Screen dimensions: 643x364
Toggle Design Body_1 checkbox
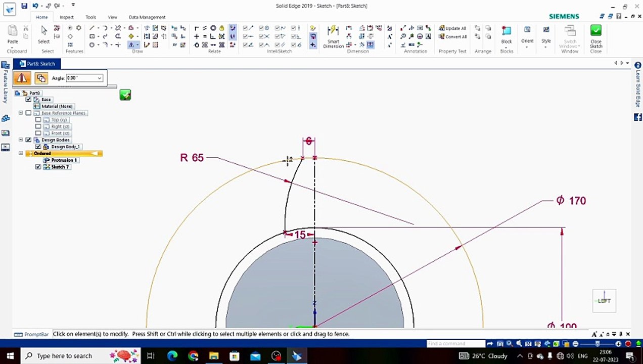coord(38,147)
